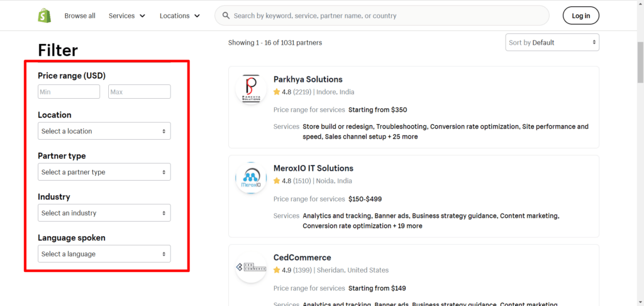
Task: Open MeroxIO IT Solutions partner title
Action: 313,168
